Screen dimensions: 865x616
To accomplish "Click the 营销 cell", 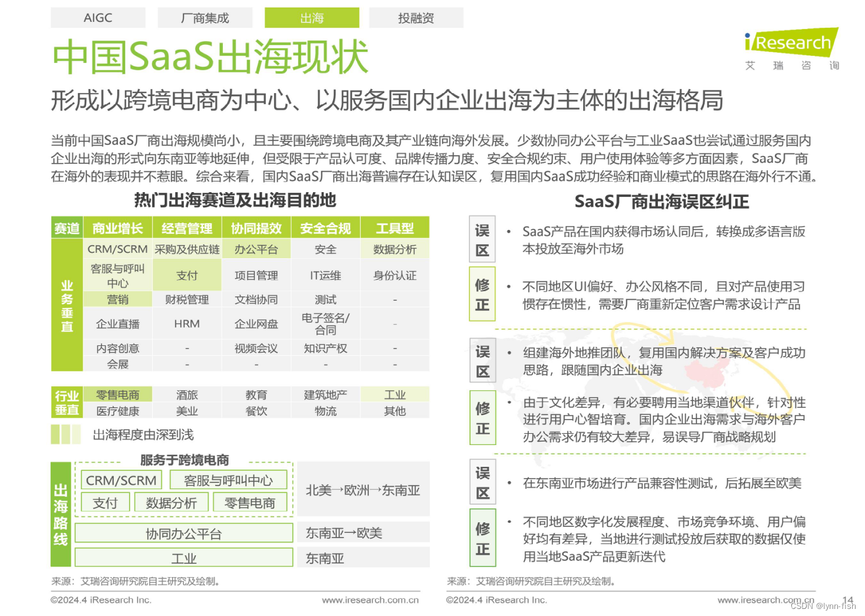I will pos(117,299).
